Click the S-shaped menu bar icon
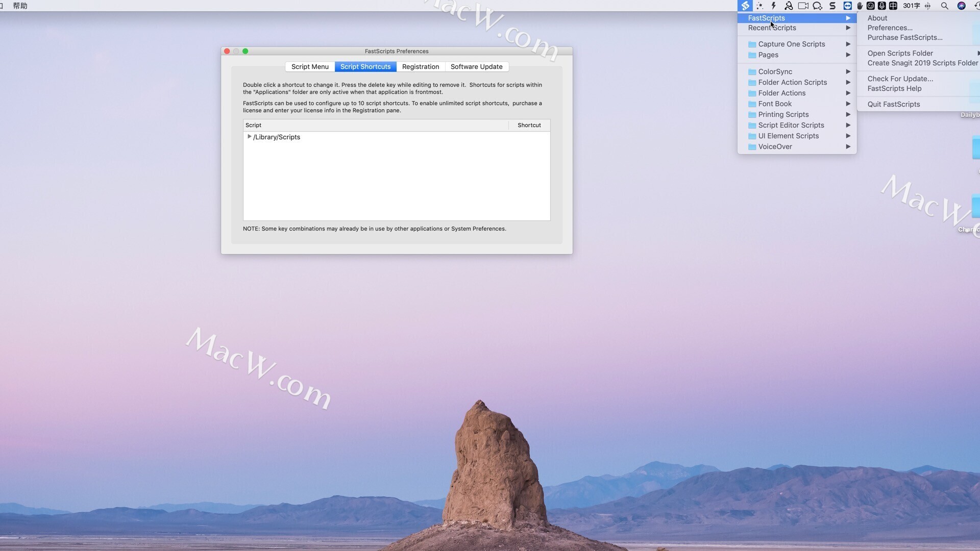Image resolution: width=980 pixels, height=551 pixels. coord(832,6)
